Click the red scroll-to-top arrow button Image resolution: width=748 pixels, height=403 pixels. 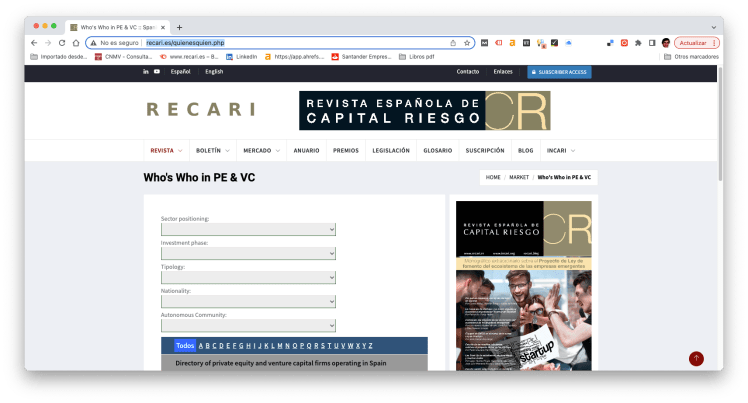696,359
